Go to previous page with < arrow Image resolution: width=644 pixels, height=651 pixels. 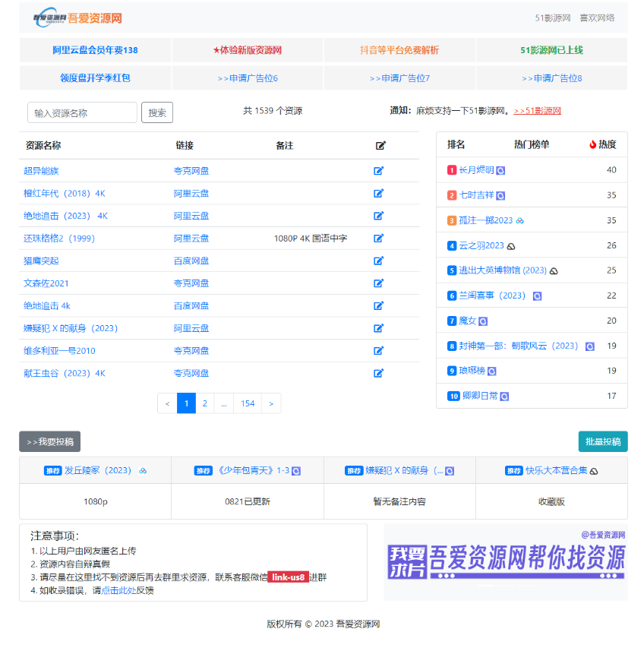coord(167,403)
